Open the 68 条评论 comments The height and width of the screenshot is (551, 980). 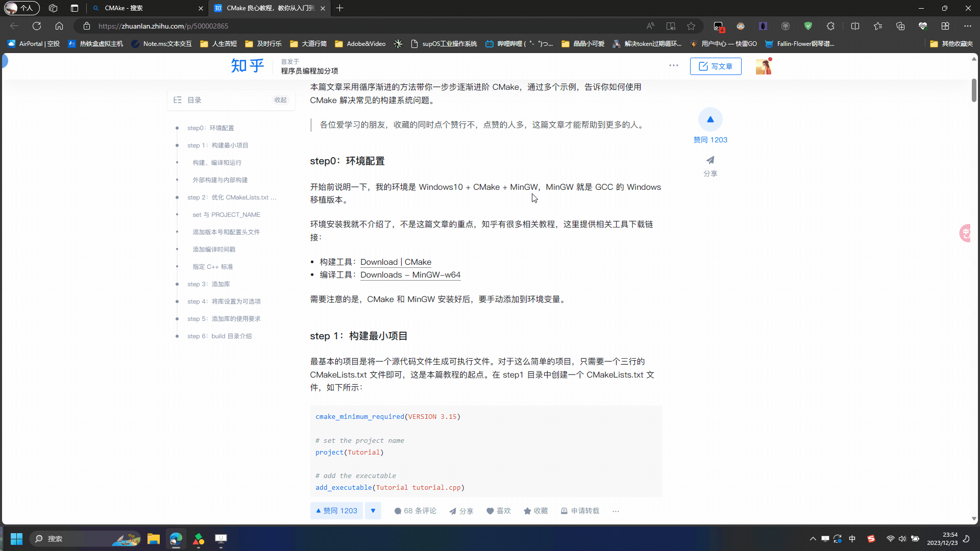(415, 511)
